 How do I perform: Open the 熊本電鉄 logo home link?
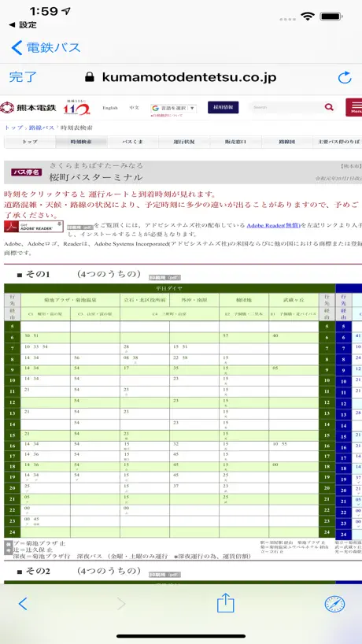[x=28, y=108]
